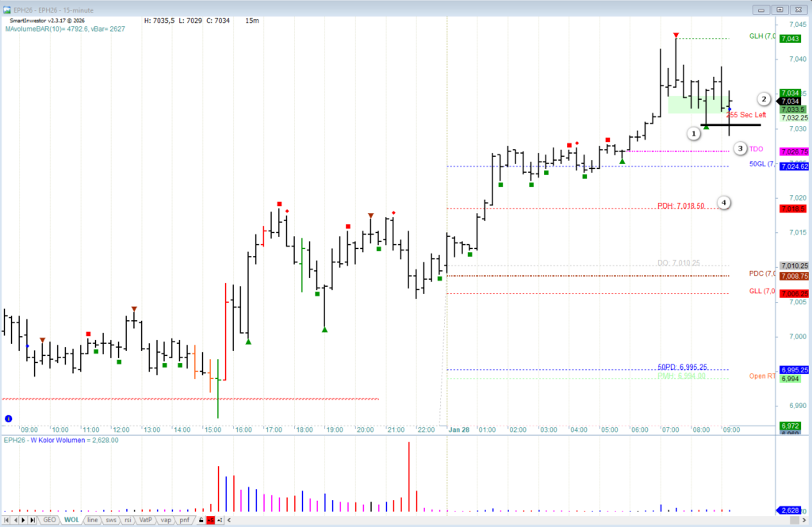Switch to the pnf sheet tab

(x=184, y=520)
